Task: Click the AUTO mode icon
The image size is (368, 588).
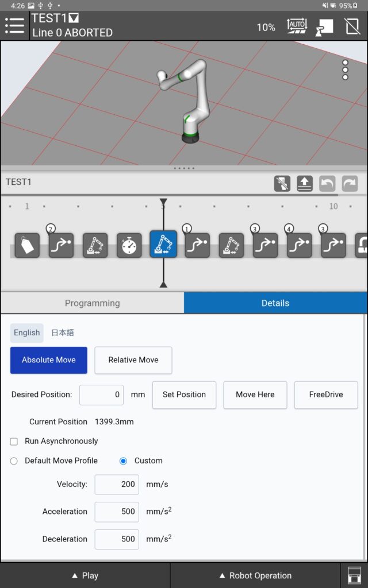Action: [297, 26]
